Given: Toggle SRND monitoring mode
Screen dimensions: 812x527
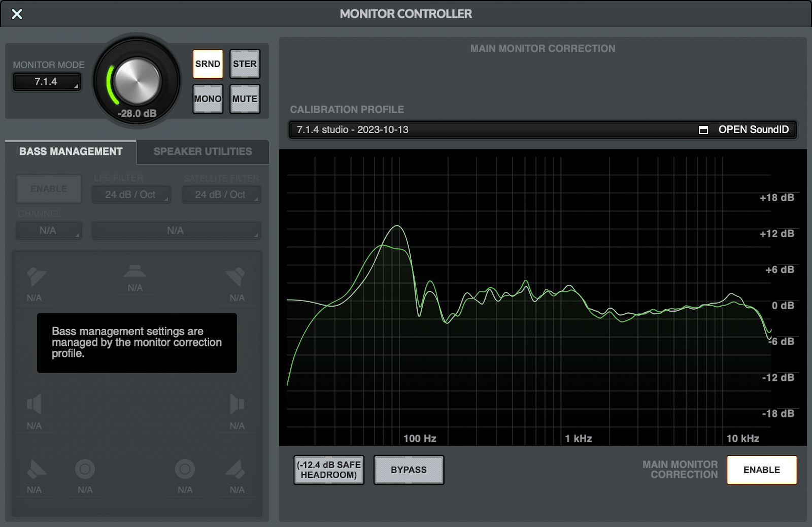Looking at the screenshot, I should coord(208,63).
